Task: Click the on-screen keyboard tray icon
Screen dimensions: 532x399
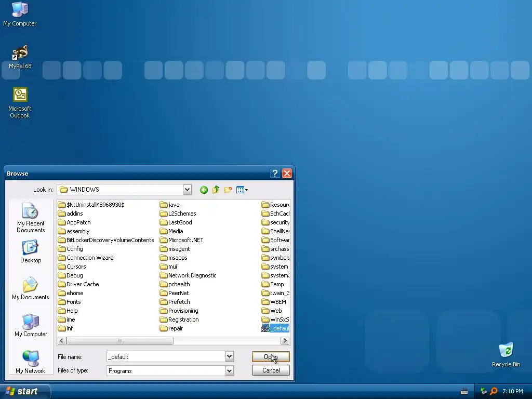Action: pos(464,392)
